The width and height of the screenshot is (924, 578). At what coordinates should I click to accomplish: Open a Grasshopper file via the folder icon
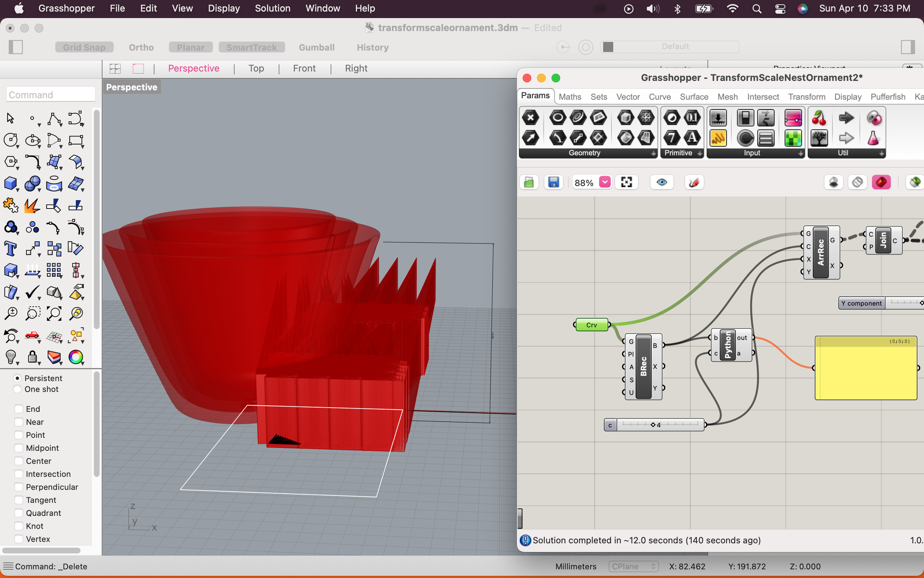pyautogui.click(x=529, y=182)
